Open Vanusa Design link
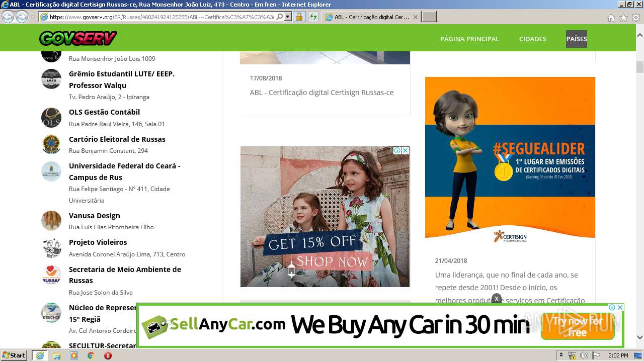Image resolution: width=644 pixels, height=362 pixels. point(95,216)
